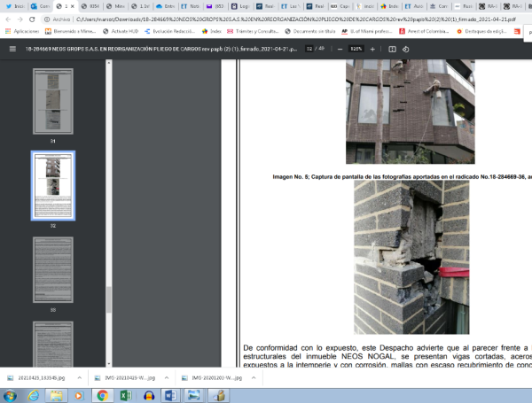The width and height of the screenshot is (532, 403).
Task: Open the Trámites y Consultas bookmark
Action: 253,31
